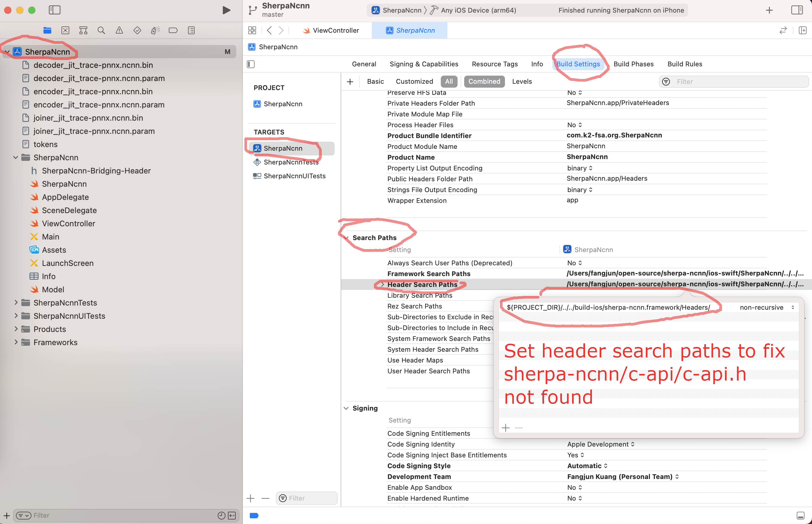Switch to the Build Phases tab
Image resolution: width=812 pixels, height=524 pixels.
point(634,64)
